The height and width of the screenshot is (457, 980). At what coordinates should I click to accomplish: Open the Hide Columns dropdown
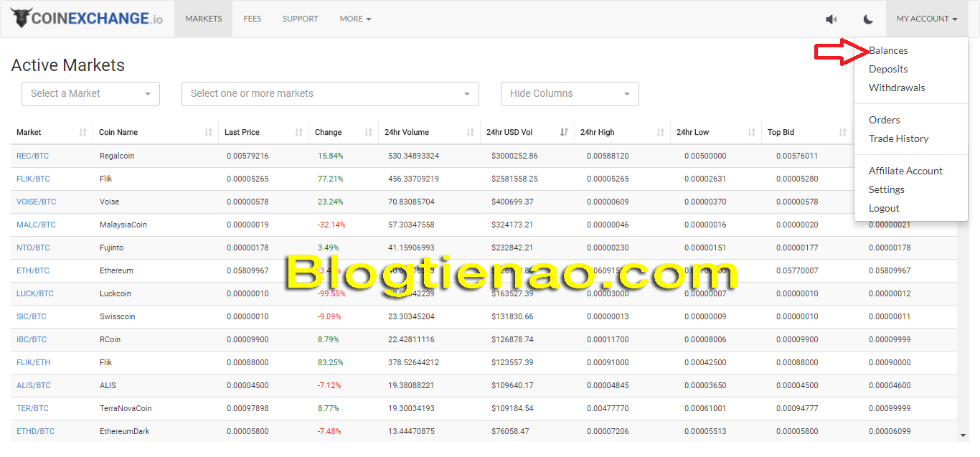pyautogui.click(x=570, y=94)
